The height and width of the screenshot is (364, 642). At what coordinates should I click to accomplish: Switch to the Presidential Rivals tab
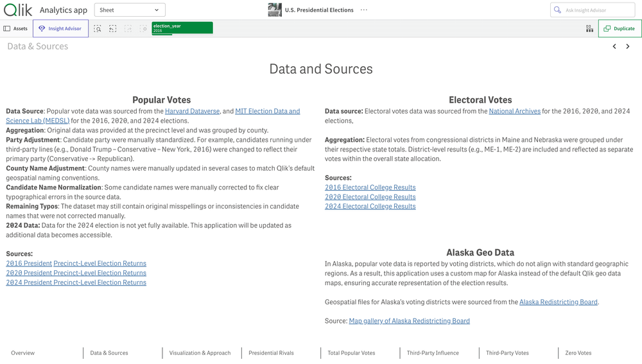coord(271,353)
